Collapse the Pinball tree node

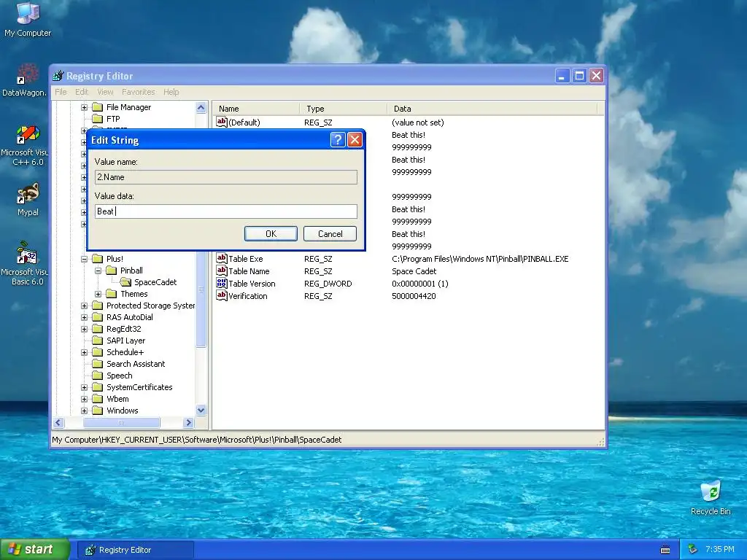point(98,271)
